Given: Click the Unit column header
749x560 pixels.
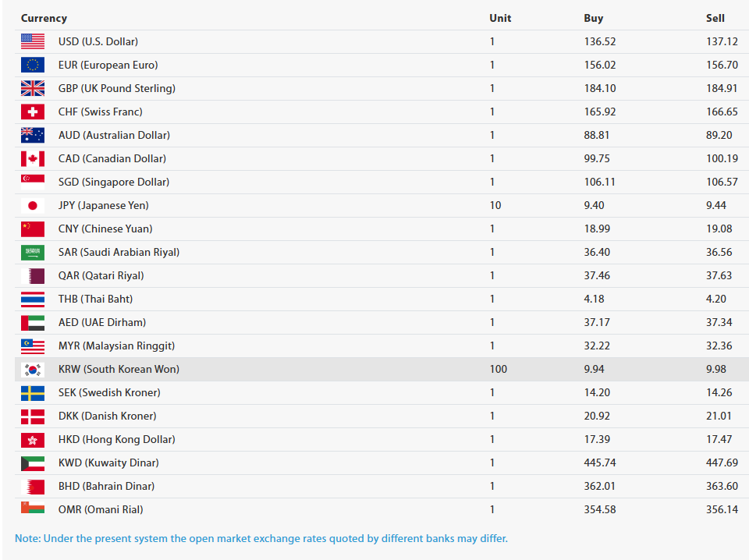Looking at the screenshot, I should [500, 18].
